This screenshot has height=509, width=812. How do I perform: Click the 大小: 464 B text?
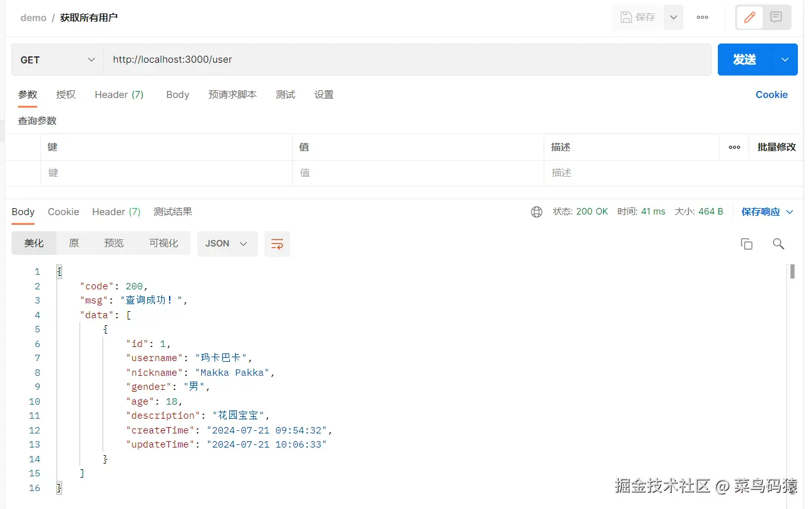pyautogui.click(x=699, y=212)
